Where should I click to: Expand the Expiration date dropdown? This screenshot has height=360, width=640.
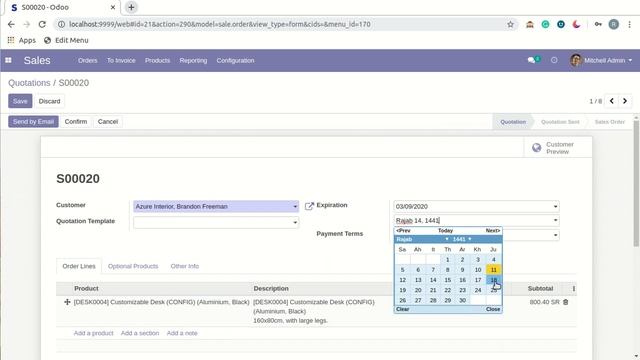[555, 207]
